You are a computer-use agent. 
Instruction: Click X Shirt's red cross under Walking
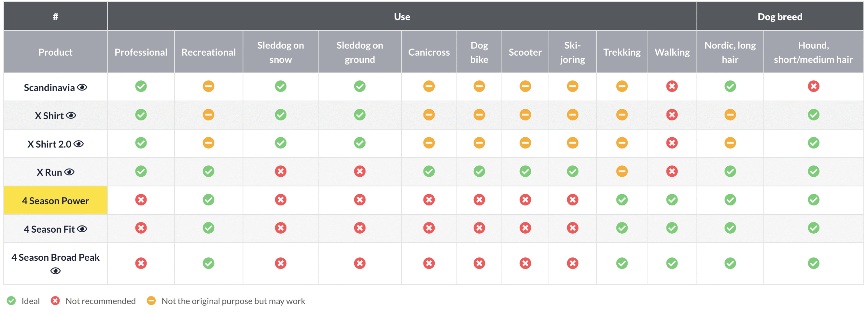click(x=672, y=115)
